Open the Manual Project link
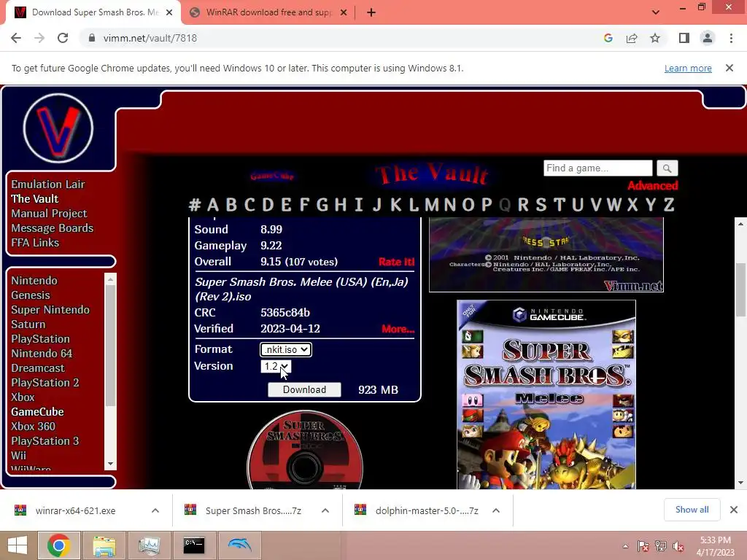Screen dimensions: 747x560 (49, 214)
